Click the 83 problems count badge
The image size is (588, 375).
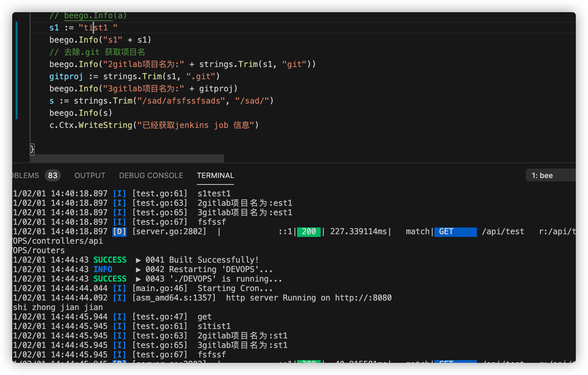[52, 175]
